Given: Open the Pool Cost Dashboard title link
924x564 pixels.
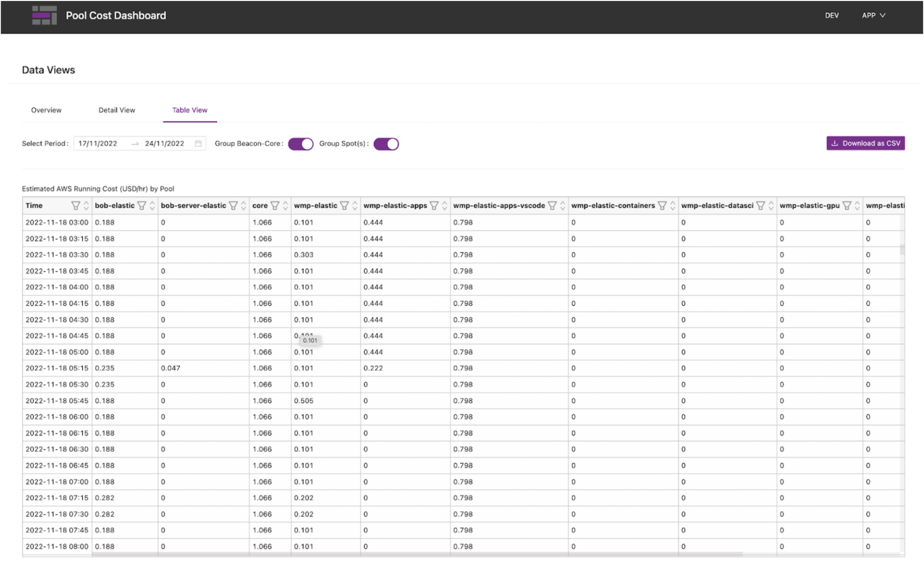Looking at the screenshot, I should [116, 15].
